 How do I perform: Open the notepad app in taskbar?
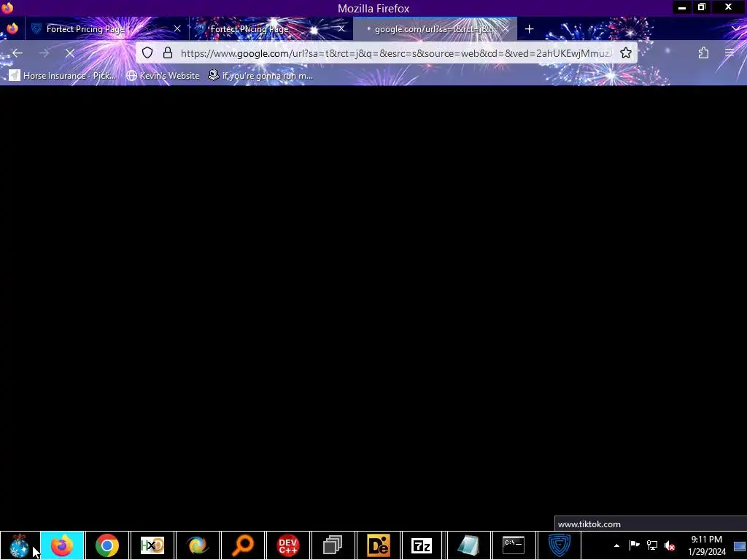pyautogui.click(x=468, y=545)
